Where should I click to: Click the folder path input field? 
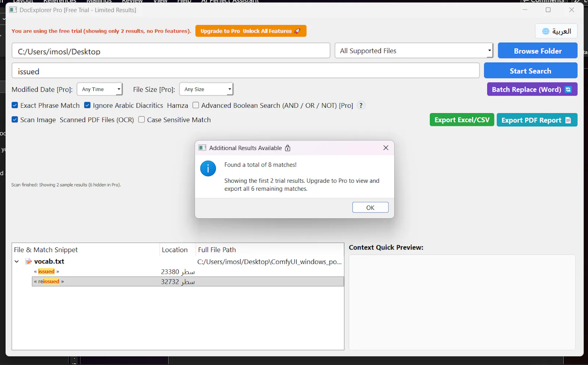[171, 51]
